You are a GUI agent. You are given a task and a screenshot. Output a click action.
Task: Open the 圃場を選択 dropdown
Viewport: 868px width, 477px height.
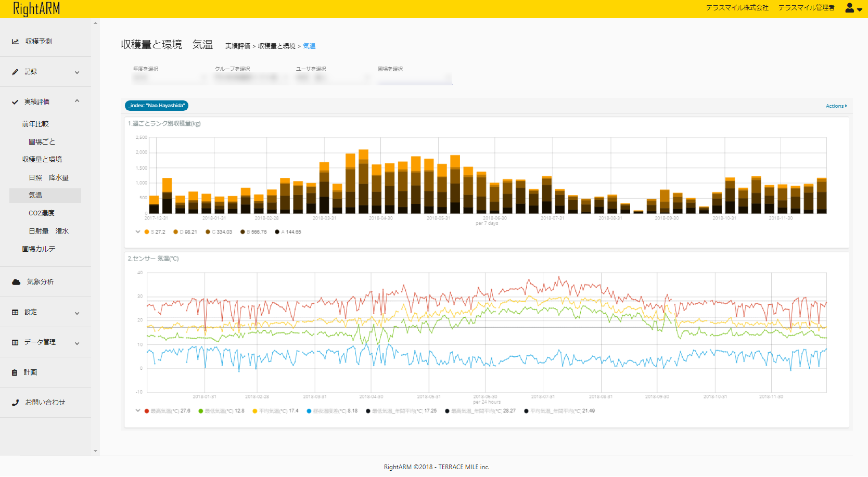click(414, 78)
